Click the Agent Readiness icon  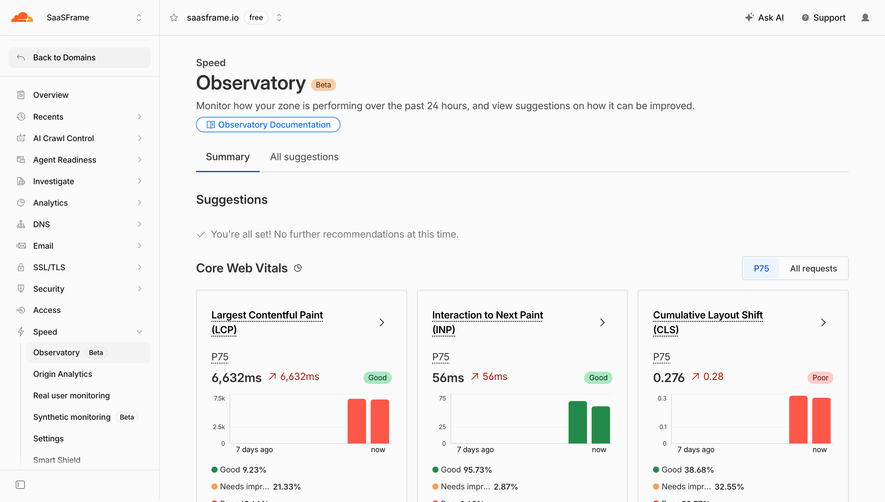click(x=21, y=160)
